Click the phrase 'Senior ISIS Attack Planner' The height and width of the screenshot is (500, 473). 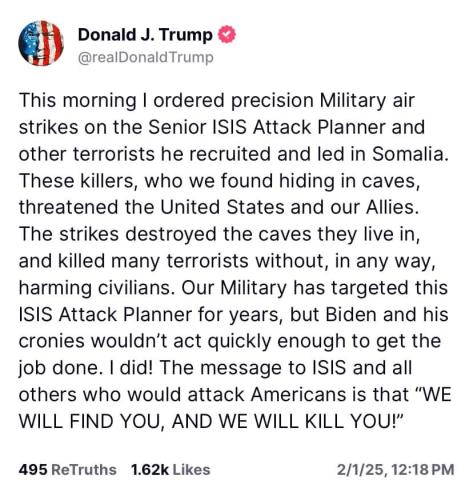[266, 127]
